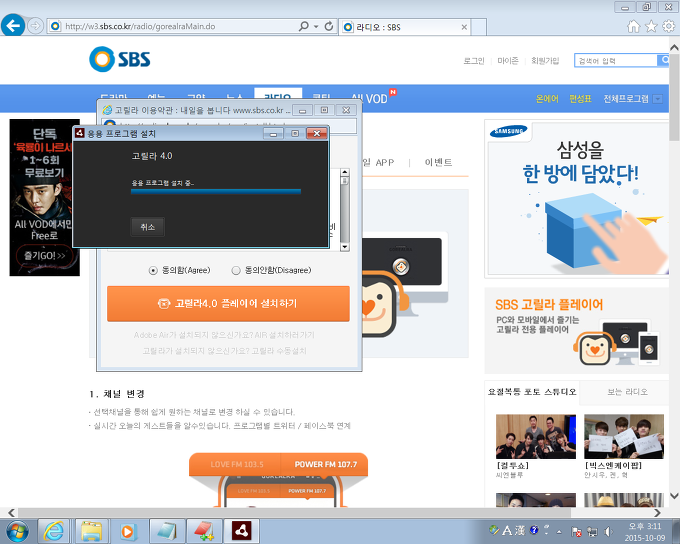Click the SBS logo
Image resolution: width=680 pixels, height=544 pixels.
point(120,59)
